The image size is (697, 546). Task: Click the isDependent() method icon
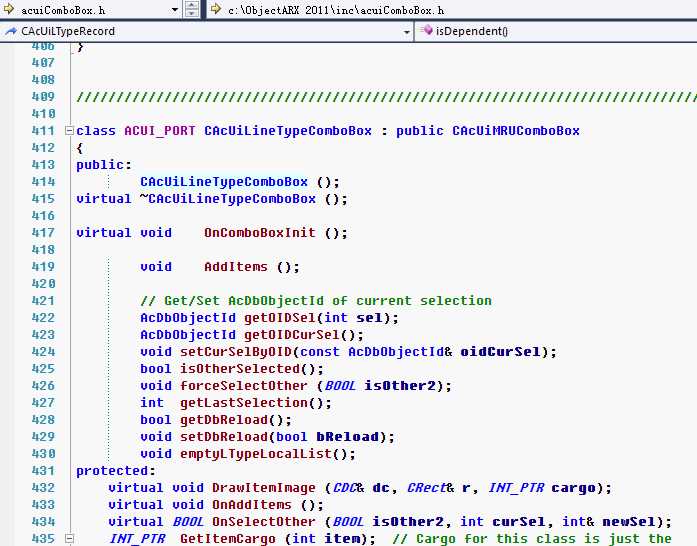tap(426, 30)
